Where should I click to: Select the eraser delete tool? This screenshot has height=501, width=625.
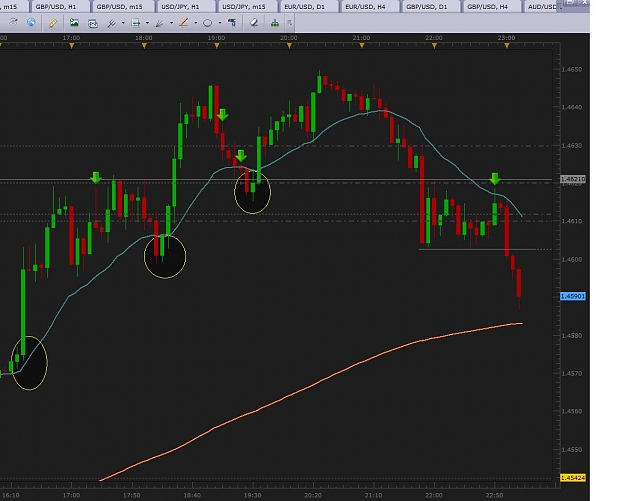254,23
